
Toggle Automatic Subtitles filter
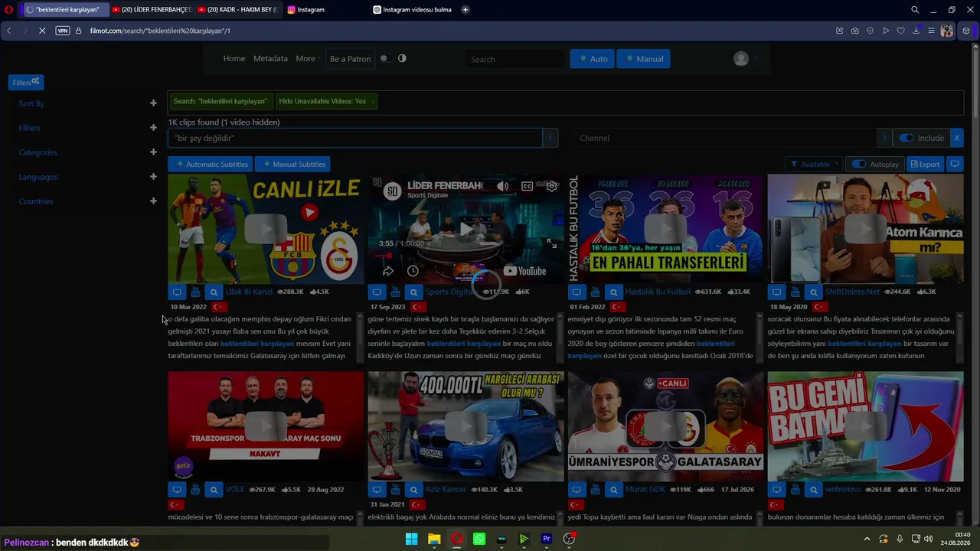coord(212,164)
